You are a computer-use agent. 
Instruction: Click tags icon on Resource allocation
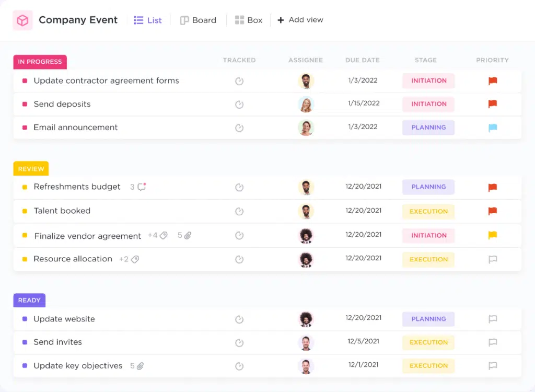[135, 259]
